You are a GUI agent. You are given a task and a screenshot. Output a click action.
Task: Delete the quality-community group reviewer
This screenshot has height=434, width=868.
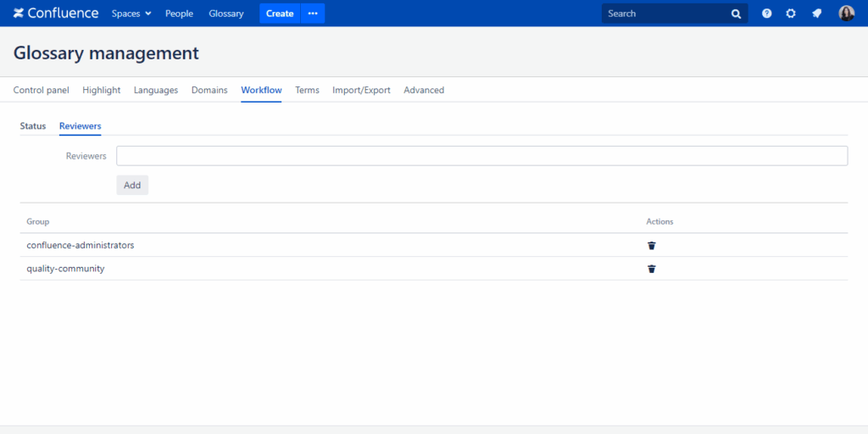652,269
